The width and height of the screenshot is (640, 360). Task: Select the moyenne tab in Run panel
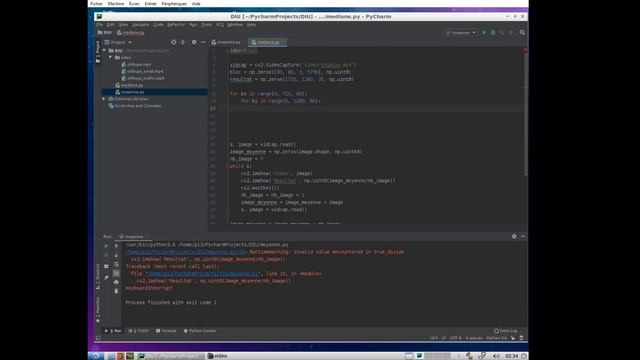[x=134, y=236]
